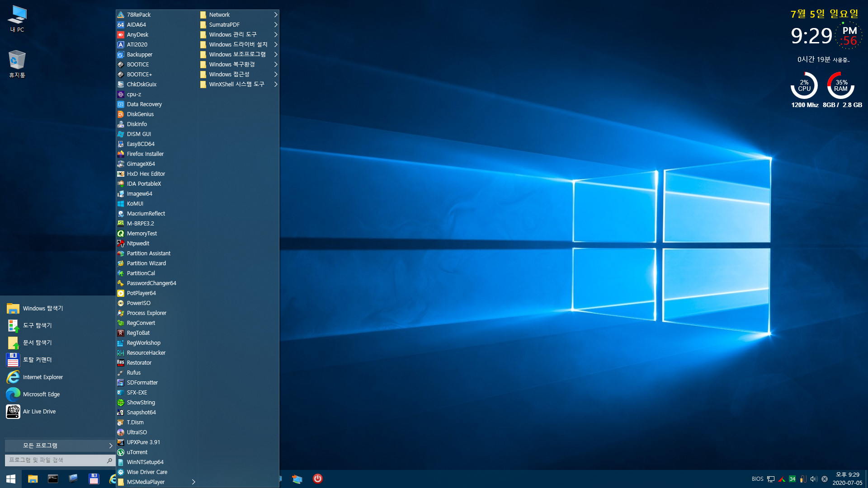
Task: Open the 휴지통 recycle bin icon
Action: [x=17, y=64]
